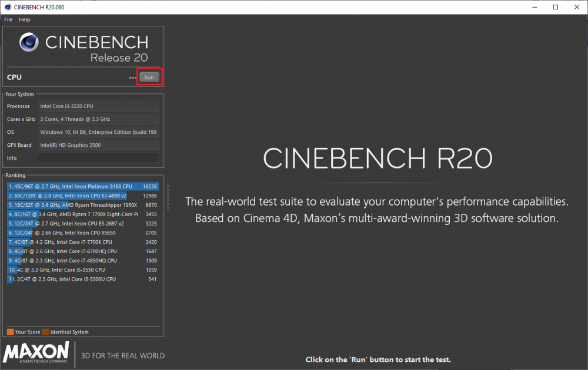The image size is (588, 370).
Task: Select ranking row Xeon CPU E5-2697 v2
Action: click(83, 224)
